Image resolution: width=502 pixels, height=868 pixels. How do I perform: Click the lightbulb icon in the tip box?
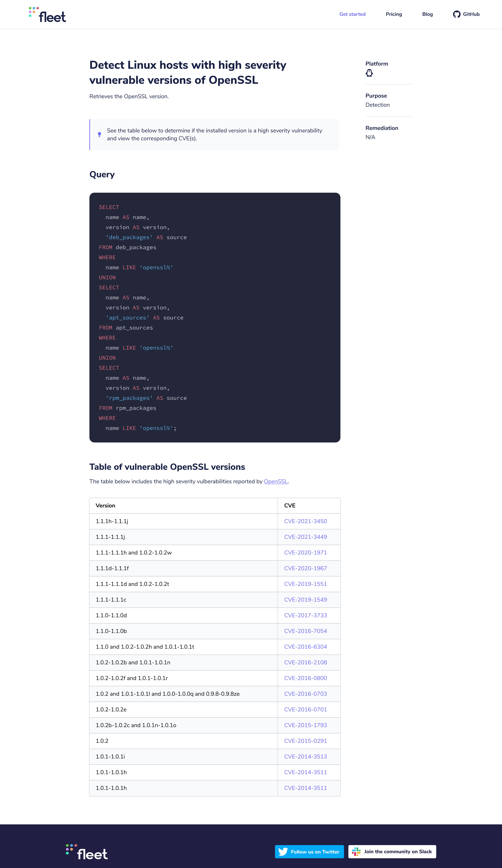pyautogui.click(x=99, y=135)
